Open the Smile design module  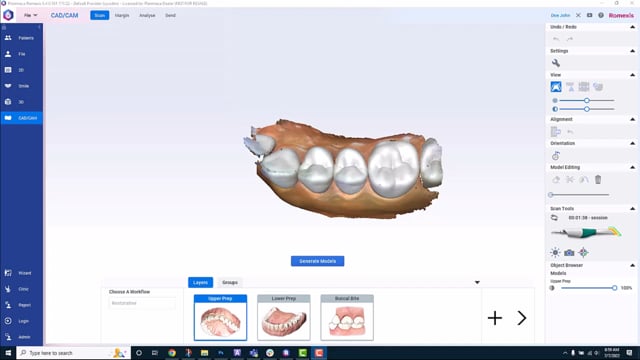point(21,86)
